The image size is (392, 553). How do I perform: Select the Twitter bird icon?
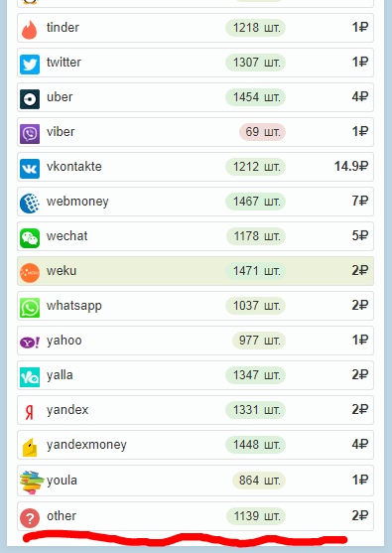(30, 65)
